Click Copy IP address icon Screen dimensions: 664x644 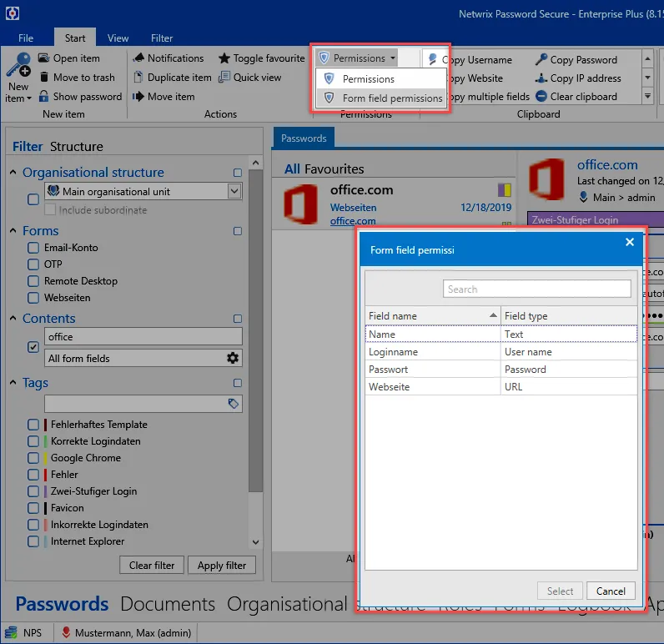click(x=541, y=78)
